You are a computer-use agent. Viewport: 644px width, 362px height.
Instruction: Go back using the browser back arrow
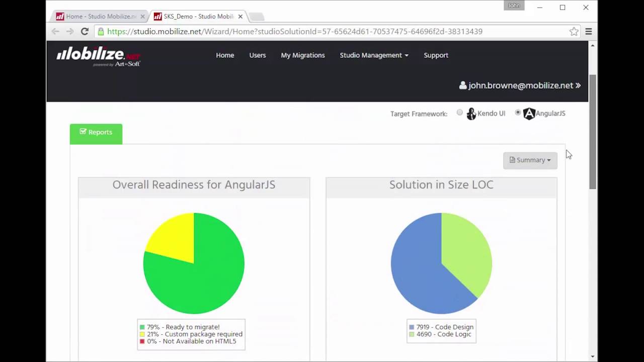tap(55, 31)
